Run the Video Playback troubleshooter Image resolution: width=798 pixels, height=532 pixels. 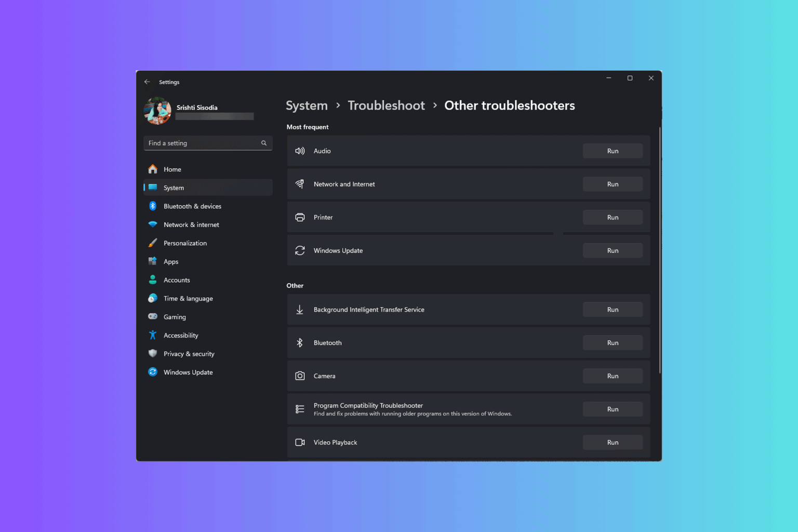click(x=613, y=443)
